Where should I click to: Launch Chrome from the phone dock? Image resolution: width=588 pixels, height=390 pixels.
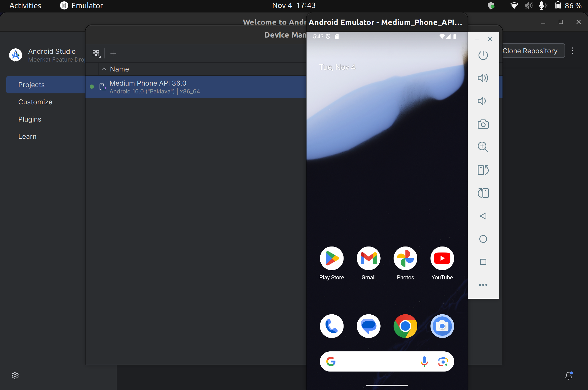pyautogui.click(x=405, y=326)
